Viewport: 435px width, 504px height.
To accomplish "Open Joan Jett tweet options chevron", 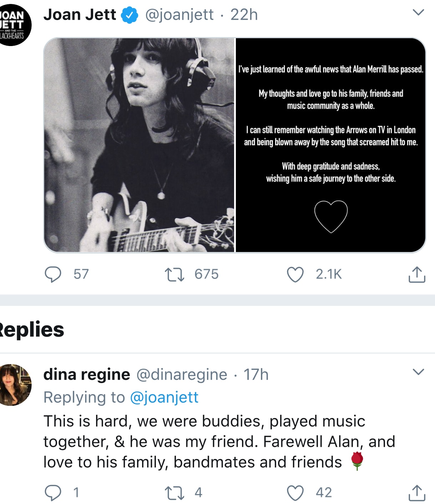I will click(418, 12).
